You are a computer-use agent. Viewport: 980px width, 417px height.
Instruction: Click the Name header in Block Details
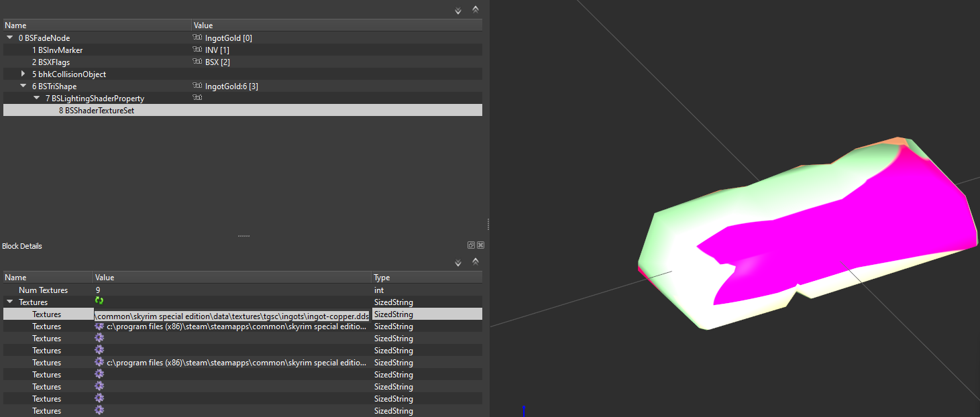click(48, 278)
